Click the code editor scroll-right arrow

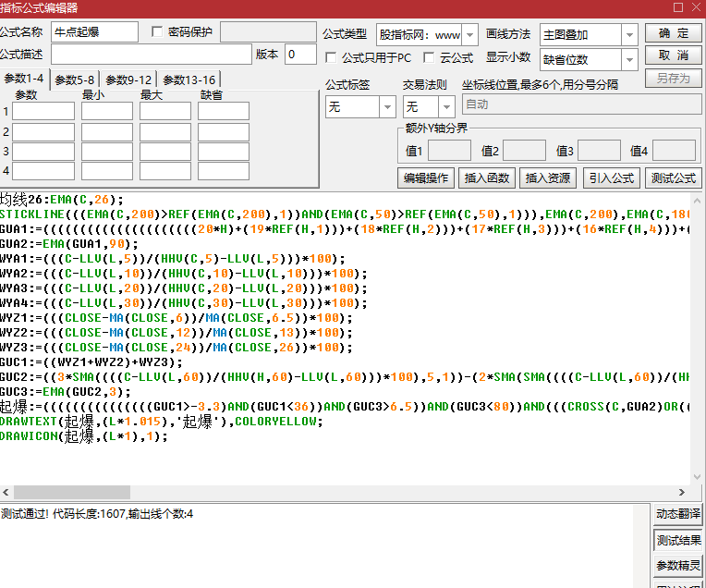pyautogui.click(x=682, y=492)
